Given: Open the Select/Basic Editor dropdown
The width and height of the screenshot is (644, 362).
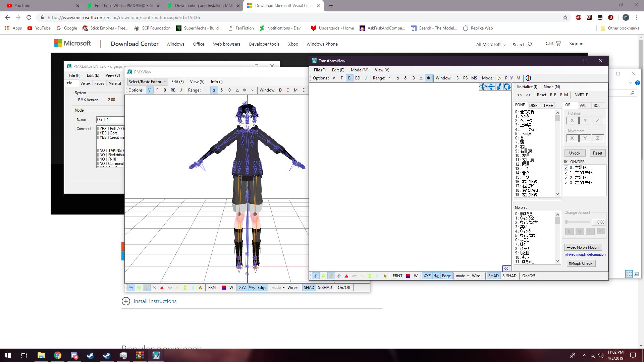Looking at the screenshot, I should (x=147, y=81).
